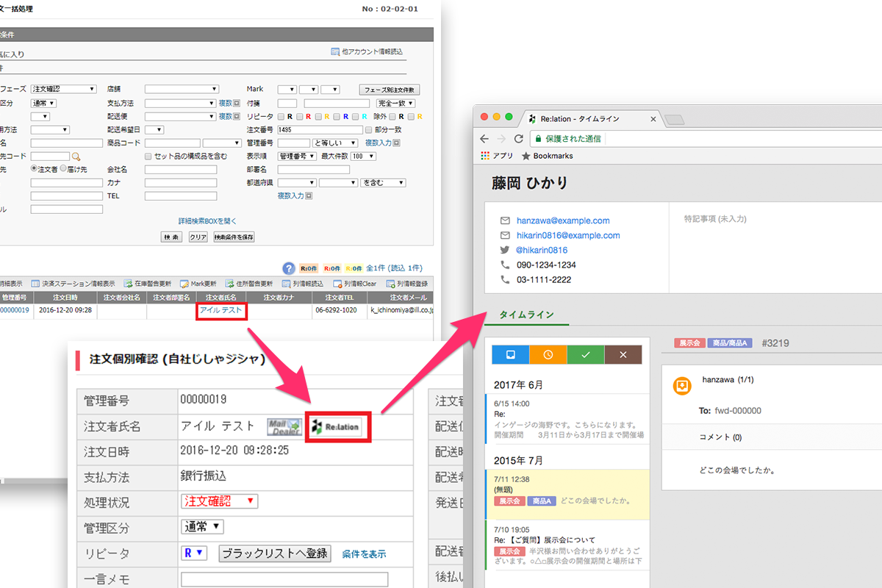Image resolution: width=882 pixels, height=588 pixels.
Task: Click the orange mail avatar icon next to hanzawa
Action: [682, 386]
